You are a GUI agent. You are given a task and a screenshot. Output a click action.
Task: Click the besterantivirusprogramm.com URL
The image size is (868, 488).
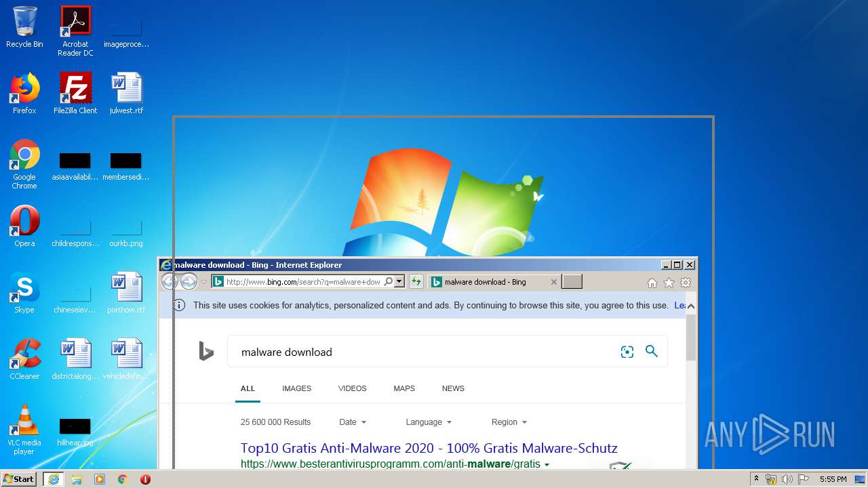tap(391, 464)
